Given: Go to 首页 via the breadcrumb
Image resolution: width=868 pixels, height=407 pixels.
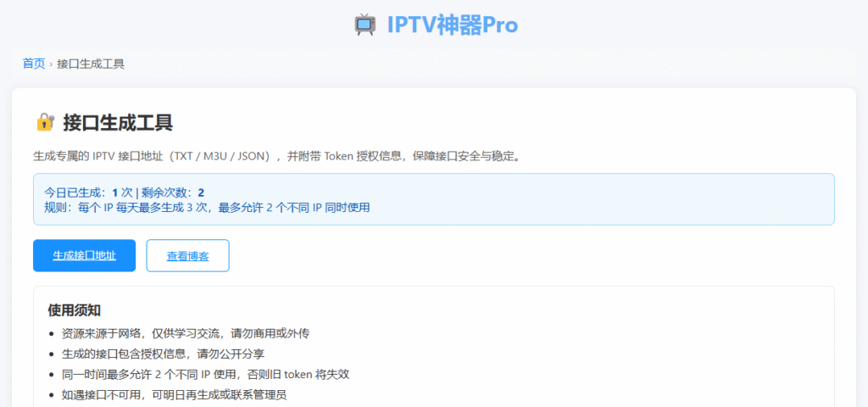Looking at the screenshot, I should (34, 64).
